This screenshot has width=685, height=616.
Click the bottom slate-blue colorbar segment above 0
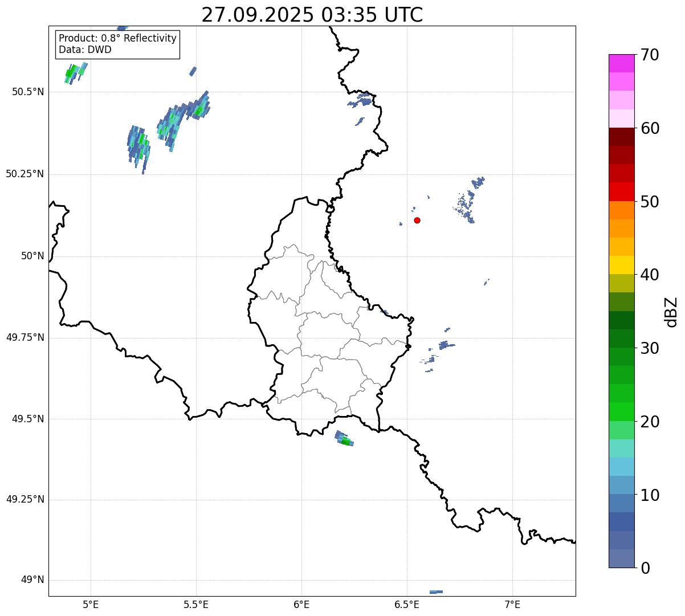(621, 558)
